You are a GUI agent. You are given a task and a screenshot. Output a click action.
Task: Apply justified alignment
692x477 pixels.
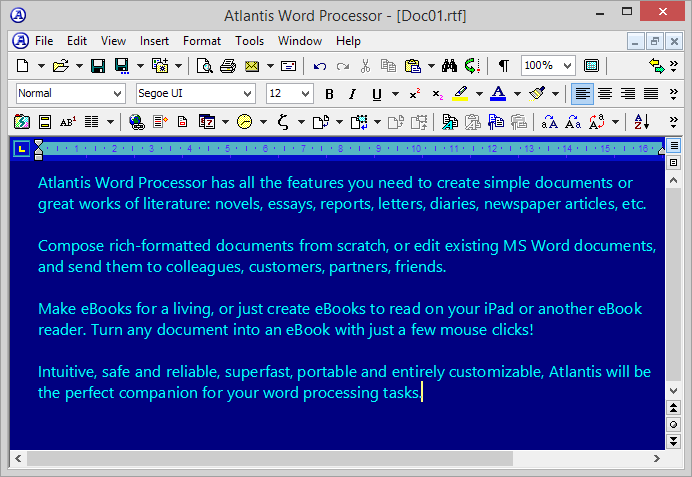651,94
